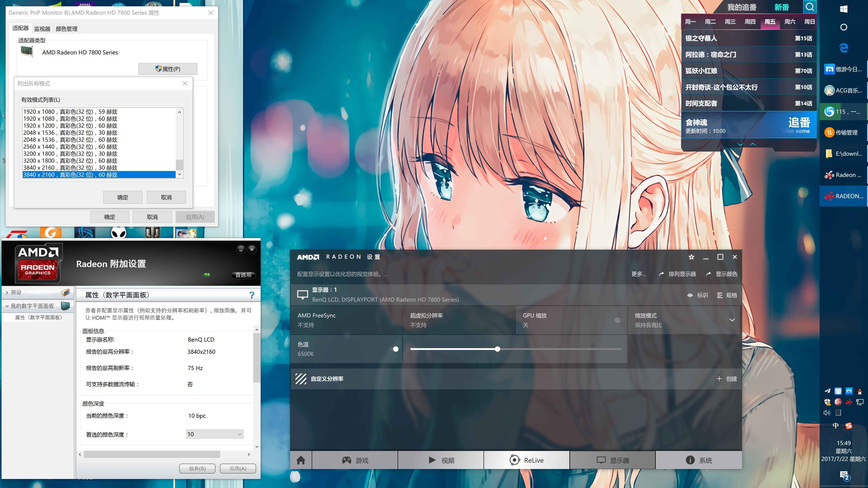Click the 应用(A) button in Radeon 附加设置
This screenshot has height=488, width=868.
238,469
